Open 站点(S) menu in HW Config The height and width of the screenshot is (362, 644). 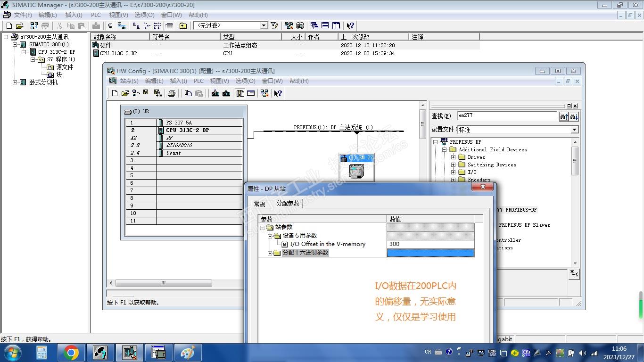click(129, 81)
